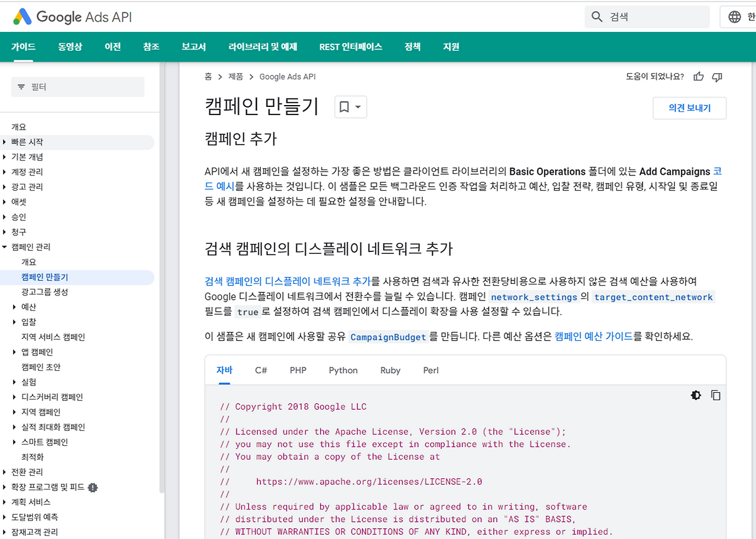Screen dimensions: 756x539
Task: Open the 라이브러리 및 예제 tab
Action: coord(263,47)
